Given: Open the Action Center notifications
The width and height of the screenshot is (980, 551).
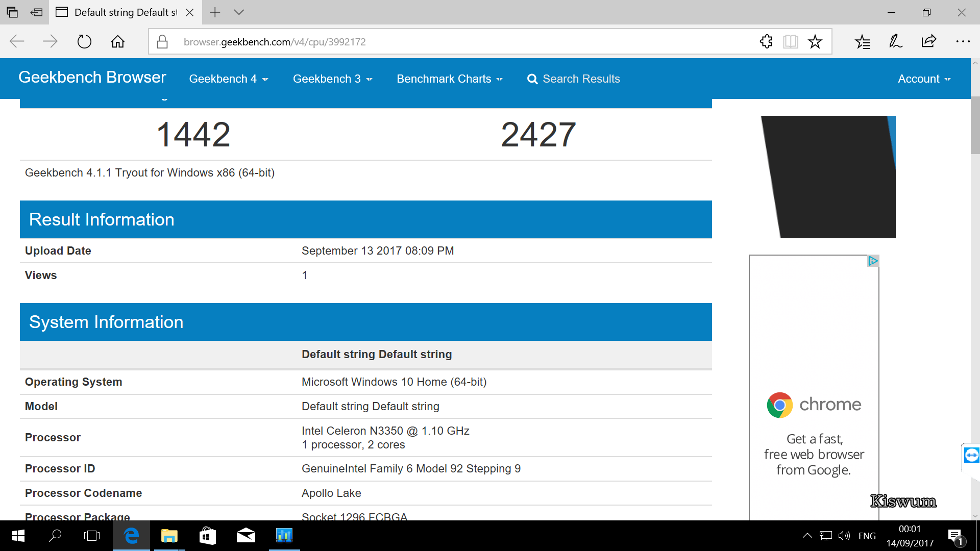Looking at the screenshot, I should pos(955,536).
